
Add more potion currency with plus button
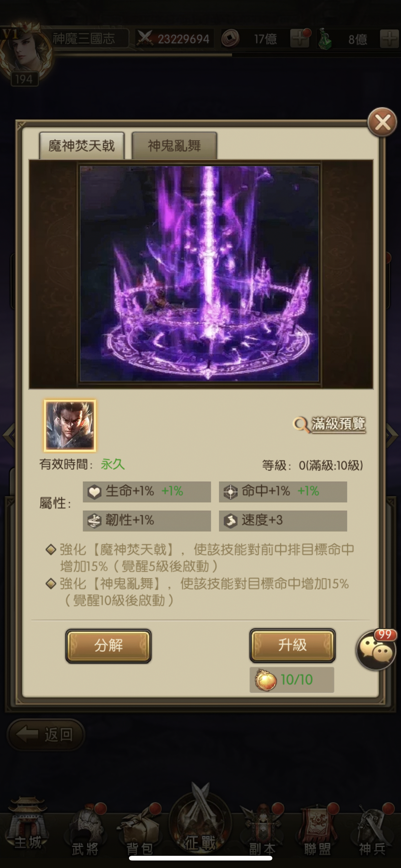(x=389, y=38)
